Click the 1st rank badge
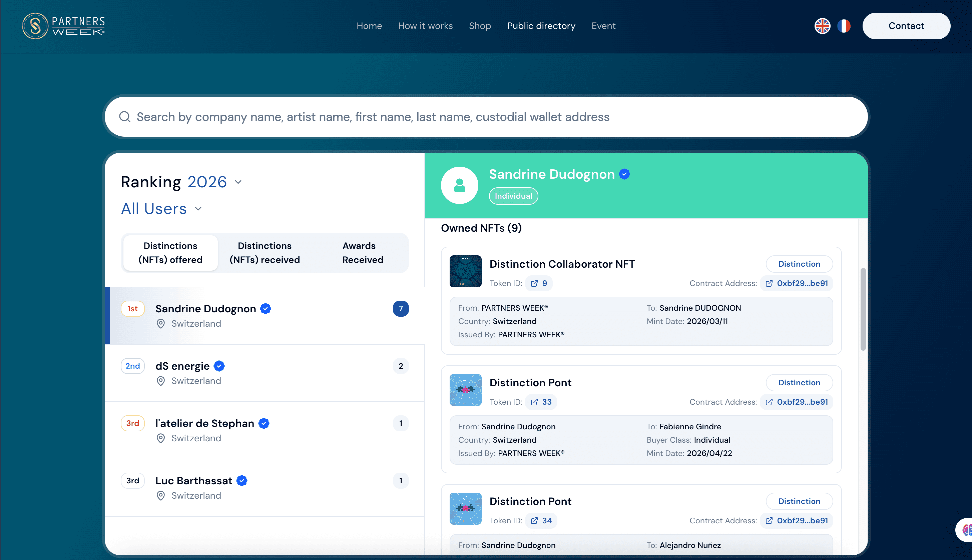 [x=132, y=308]
